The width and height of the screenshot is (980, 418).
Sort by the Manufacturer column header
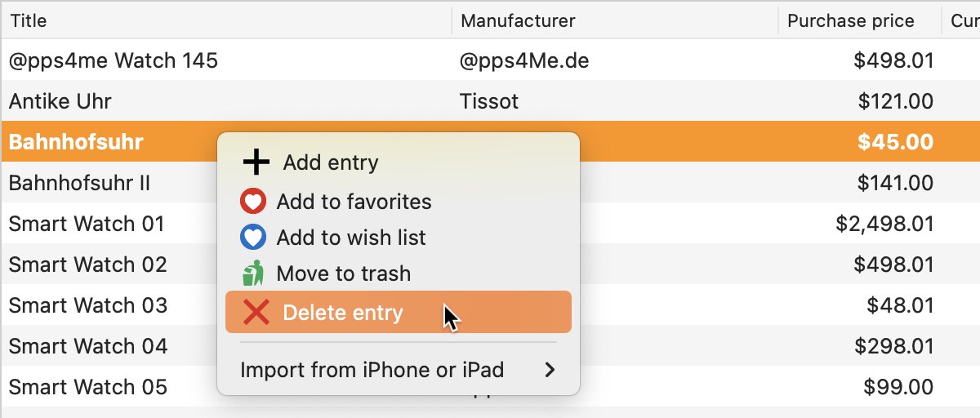pyautogui.click(x=615, y=20)
